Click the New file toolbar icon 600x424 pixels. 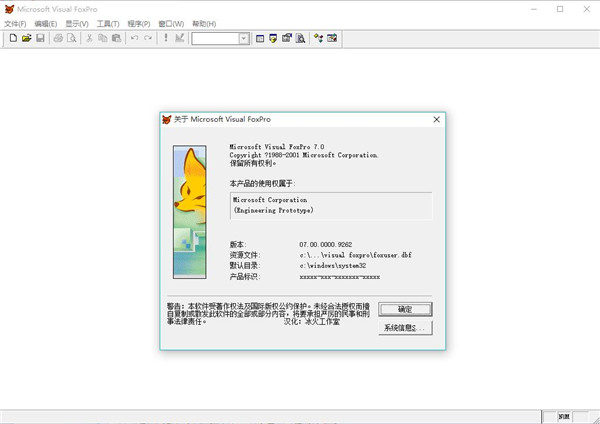click(13, 38)
